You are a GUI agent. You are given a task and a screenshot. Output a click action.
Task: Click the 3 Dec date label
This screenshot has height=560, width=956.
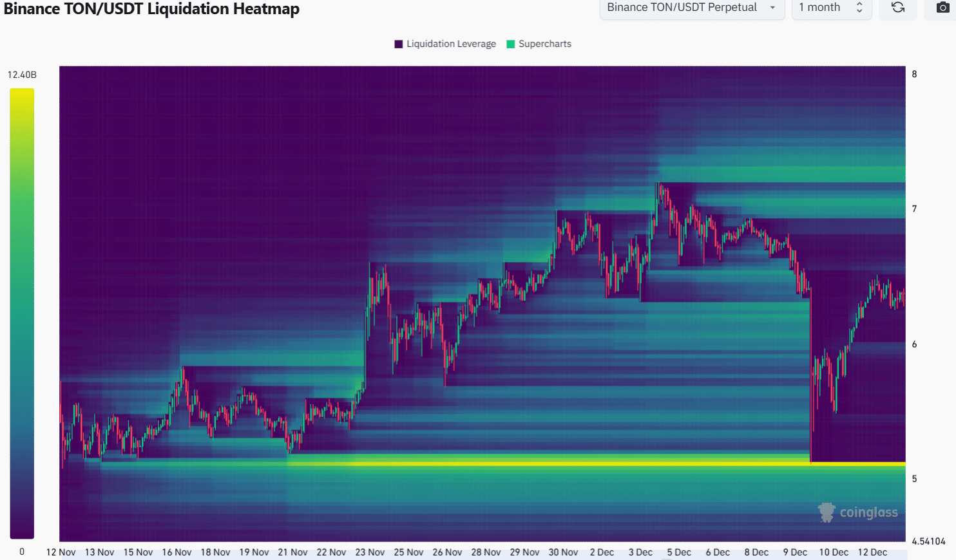pyautogui.click(x=641, y=552)
